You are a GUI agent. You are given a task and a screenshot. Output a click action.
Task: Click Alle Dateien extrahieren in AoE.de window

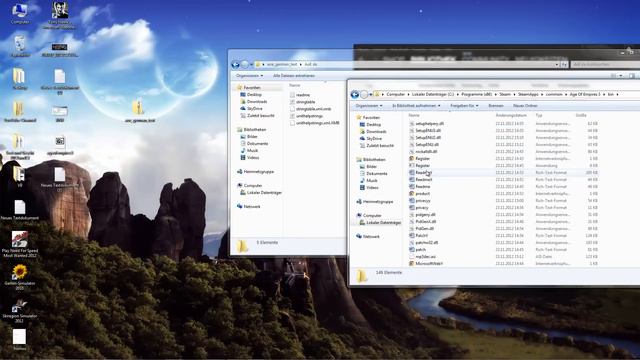293,76
